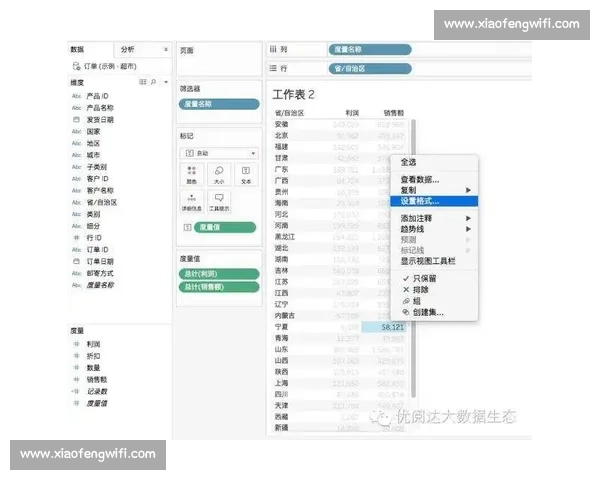Select the 产品名称 dimension field
This screenshot has height=480, width=600.
click(100, 108)
